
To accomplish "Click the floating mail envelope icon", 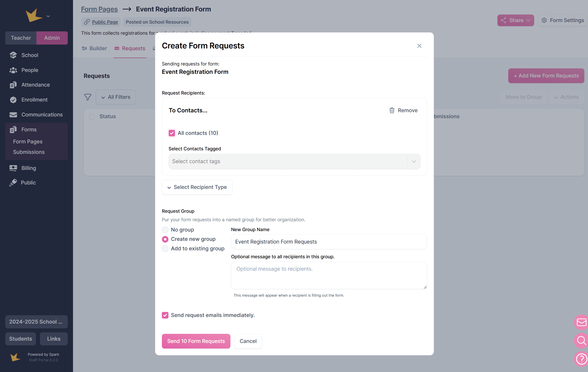I will coord(581,322).
